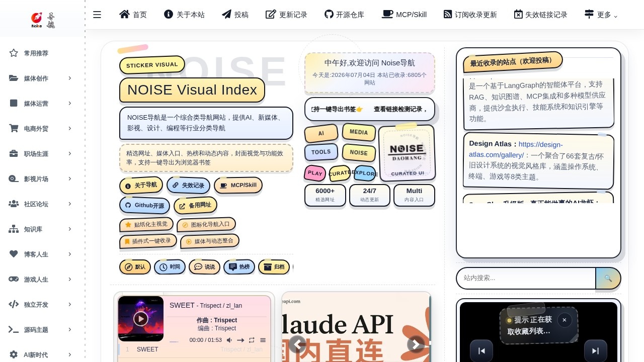The width and height of the screenshot is (644, 362).
Task: Dismiss the 提示 正在获取收藏列表 toast
Action: (565, 320)
